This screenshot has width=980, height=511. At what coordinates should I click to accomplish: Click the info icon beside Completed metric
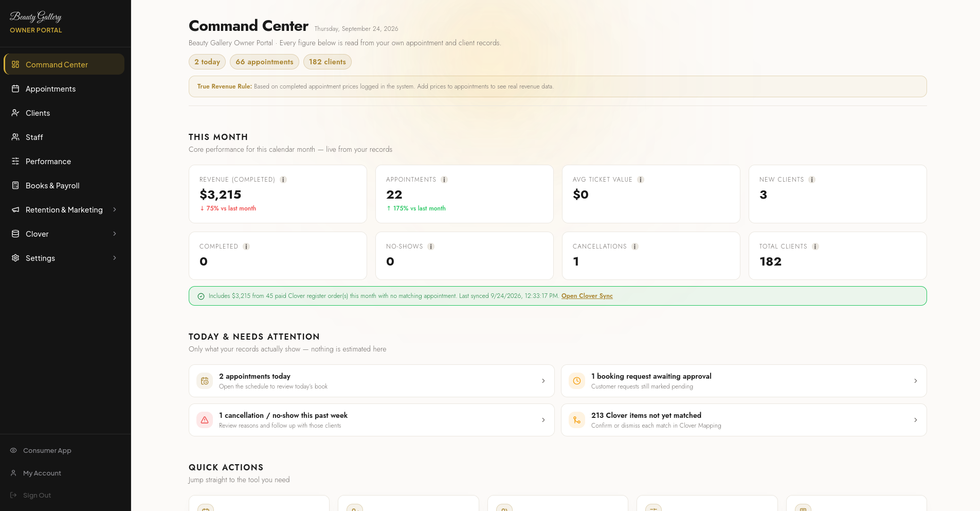[x=246, y=246]
